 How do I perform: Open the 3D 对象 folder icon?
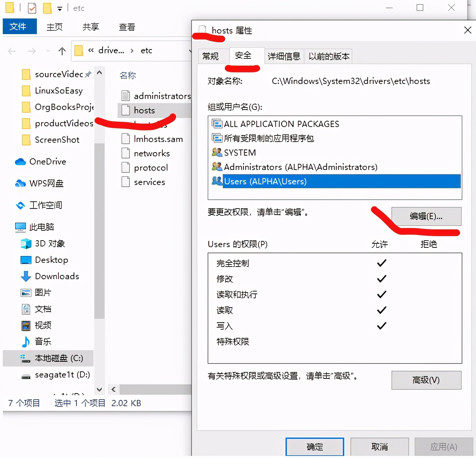click(26, 244)
